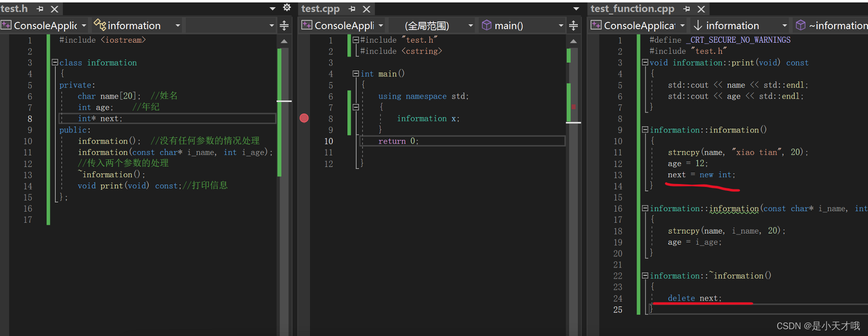The height and width of the screenshot is (336, 868).
Task: Click the split editor icon in test.h pane
Action: pyautogui.click(x=284, y=26)
